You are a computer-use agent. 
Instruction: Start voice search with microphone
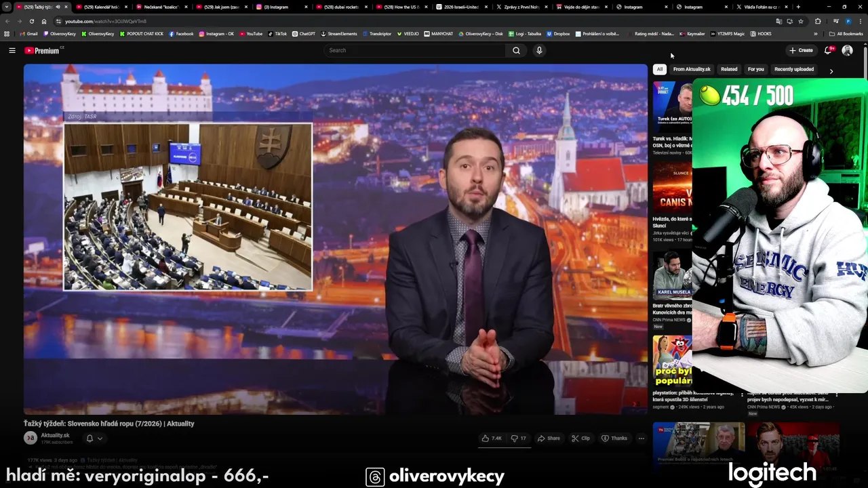[x=539, y=50]
